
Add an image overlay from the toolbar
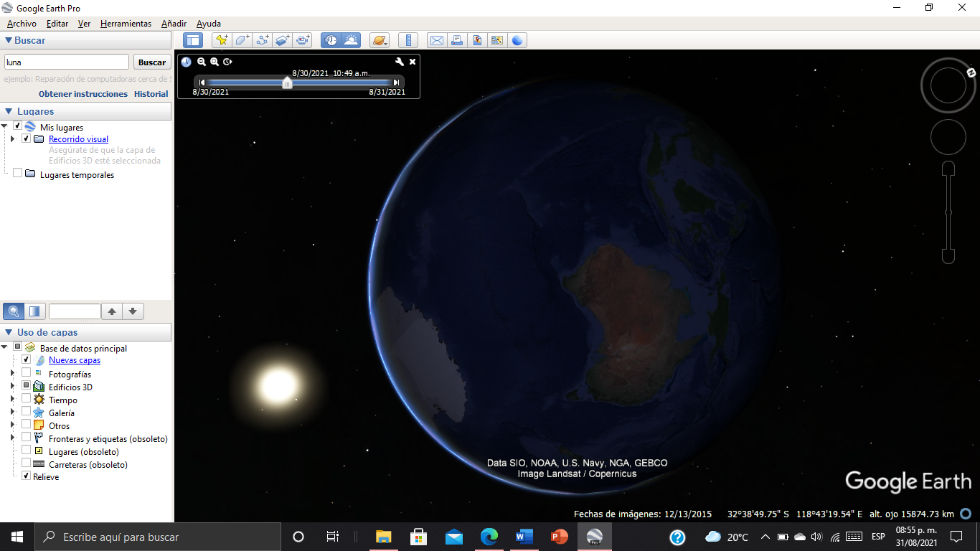(x=282, y=40)
